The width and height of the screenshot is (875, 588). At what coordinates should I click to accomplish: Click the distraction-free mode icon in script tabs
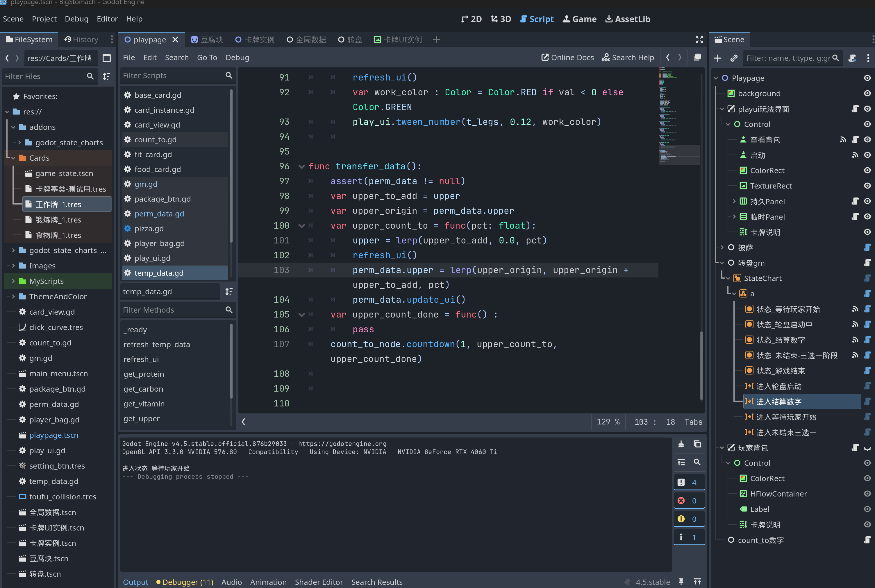(x=699, y=40)
